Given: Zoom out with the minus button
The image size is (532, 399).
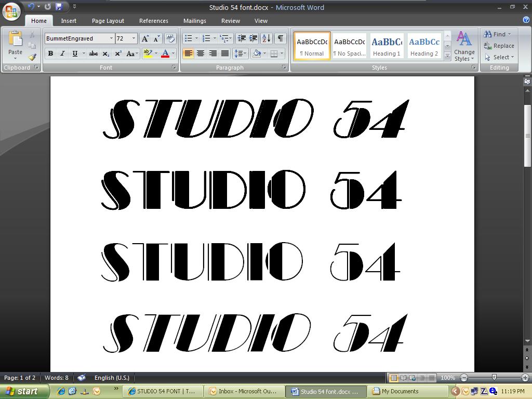Looking at the screenshot, I should pyautogui.click(x=464, y=378).
